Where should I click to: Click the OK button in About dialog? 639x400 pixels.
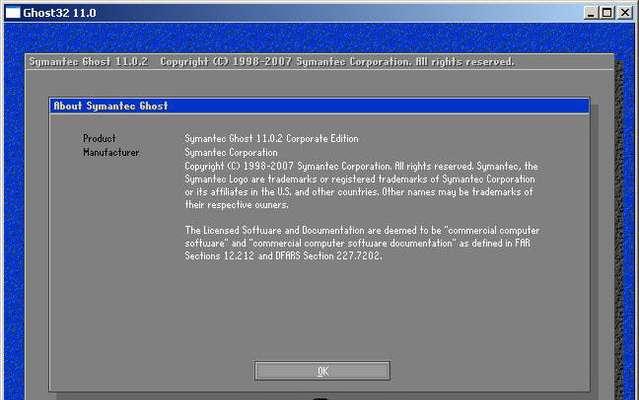[322, 371]
